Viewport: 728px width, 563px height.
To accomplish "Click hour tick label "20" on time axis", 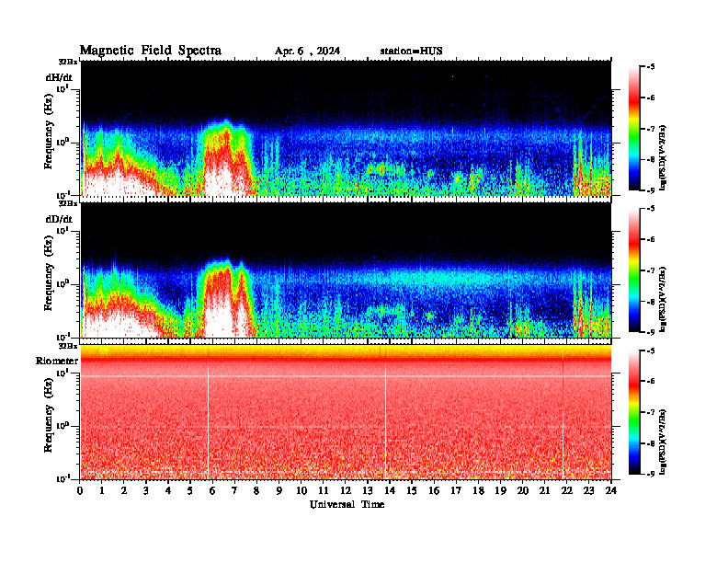I will [523, 490].
